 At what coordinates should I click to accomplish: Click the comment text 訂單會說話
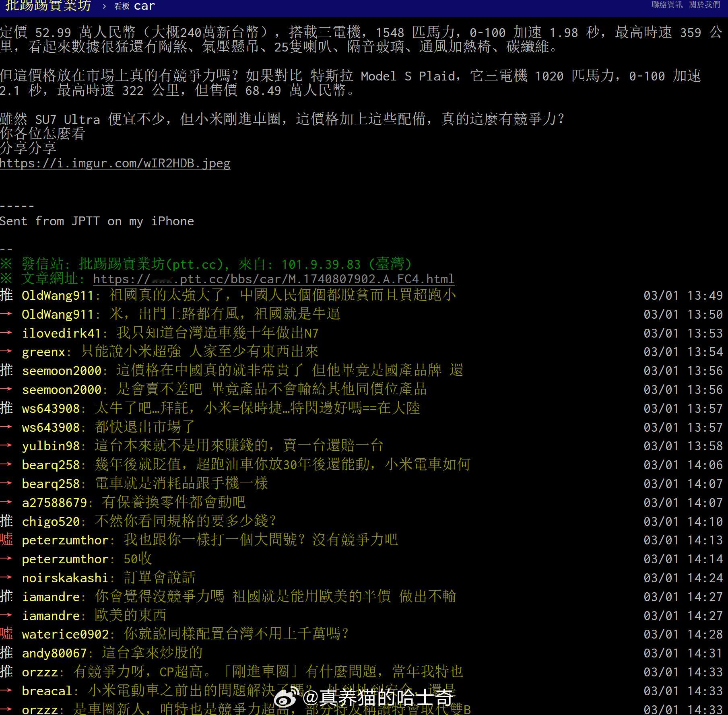point(159,578)
